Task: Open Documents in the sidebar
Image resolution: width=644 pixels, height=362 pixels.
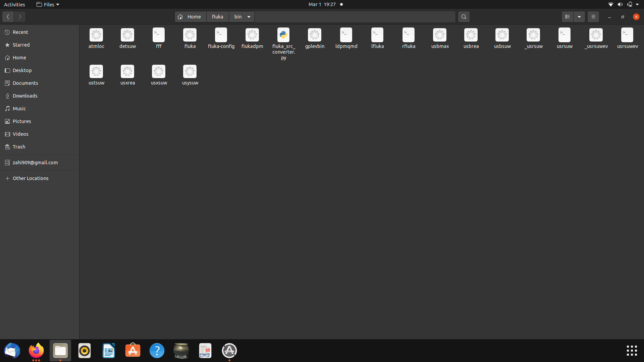Action: [40, 83]
